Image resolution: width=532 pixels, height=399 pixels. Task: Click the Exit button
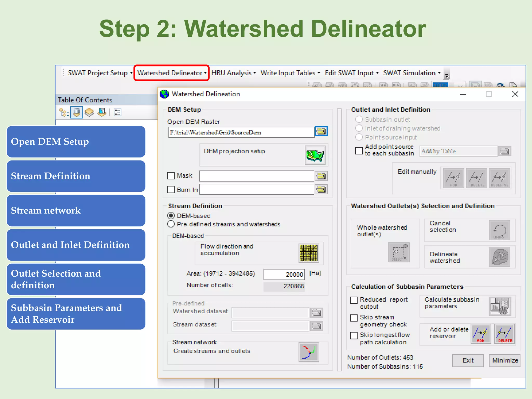point(468,361)
